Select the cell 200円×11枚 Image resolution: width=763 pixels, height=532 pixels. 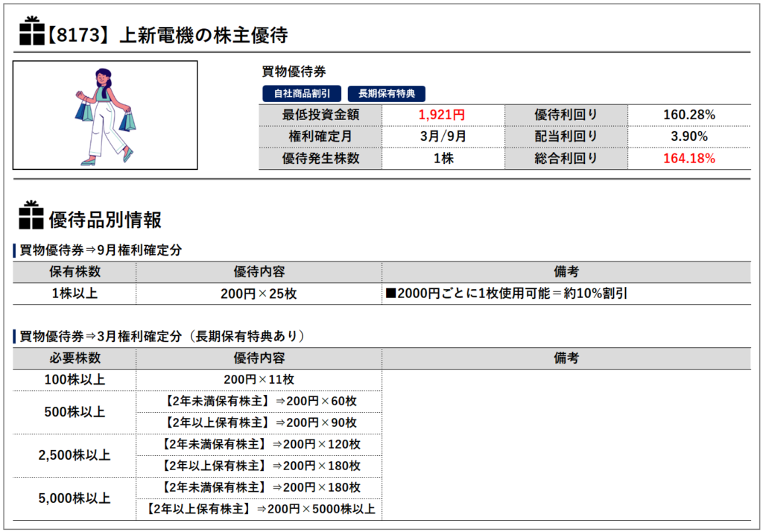click(259, 380)
